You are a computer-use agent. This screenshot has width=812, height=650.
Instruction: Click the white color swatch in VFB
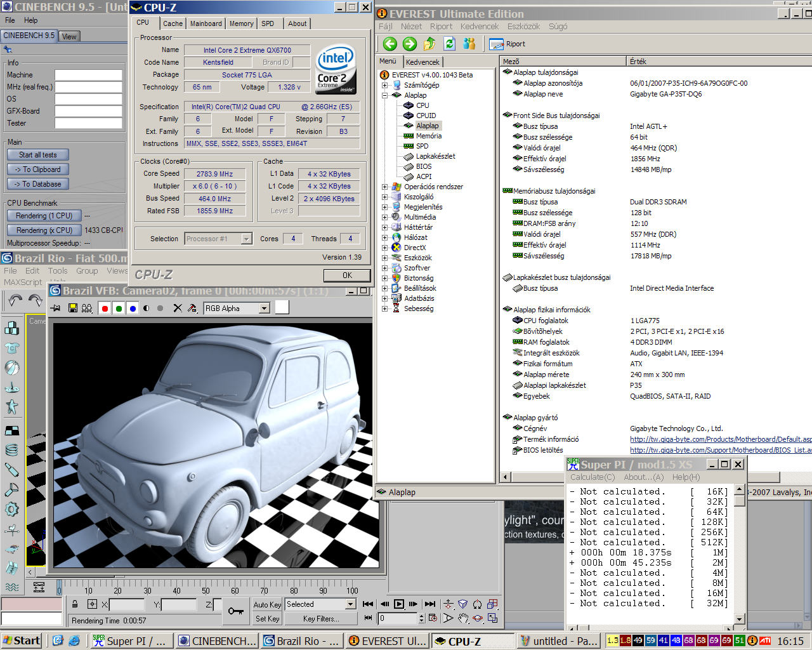click(282, 308)
